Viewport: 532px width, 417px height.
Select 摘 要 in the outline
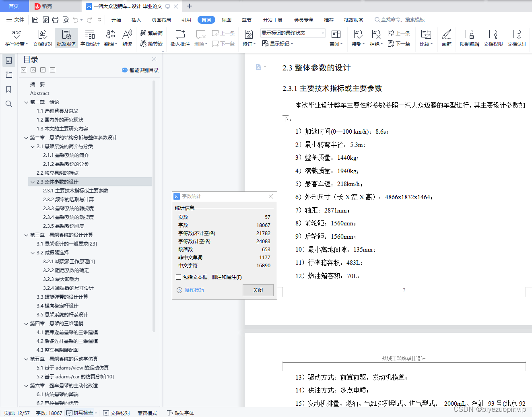click(37, 85)
